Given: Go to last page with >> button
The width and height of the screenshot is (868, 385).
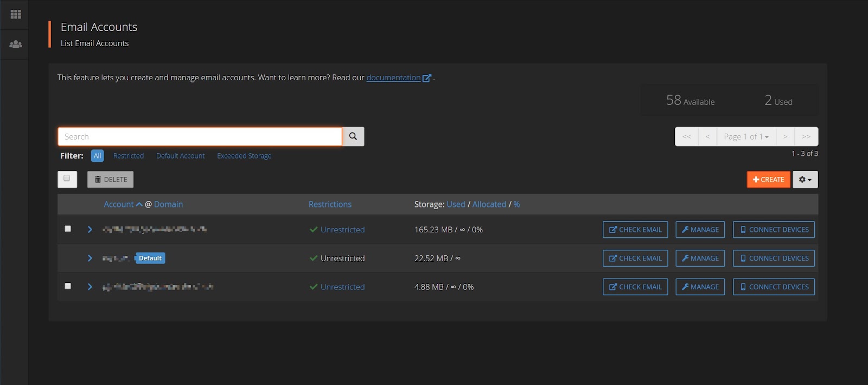Looking at the screenshot, I should 806,137.
